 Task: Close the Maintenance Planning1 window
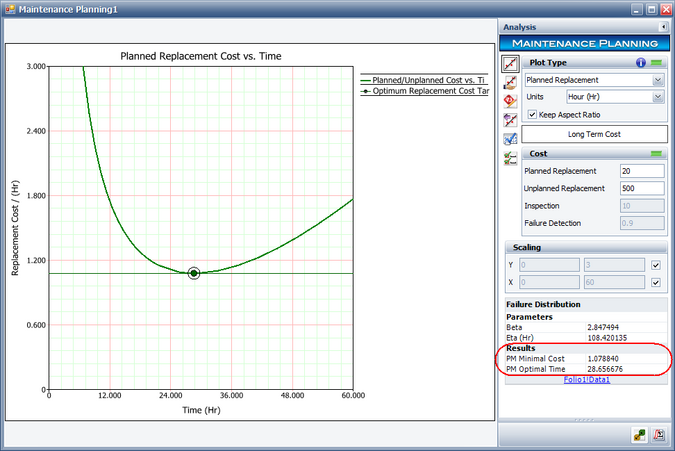[666, 9]
